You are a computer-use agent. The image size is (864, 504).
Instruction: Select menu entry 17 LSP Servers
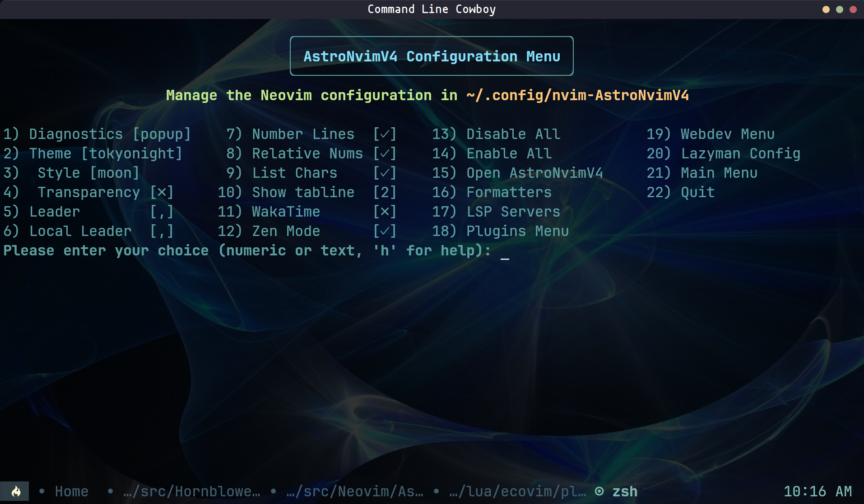click(x=496, y=212)
